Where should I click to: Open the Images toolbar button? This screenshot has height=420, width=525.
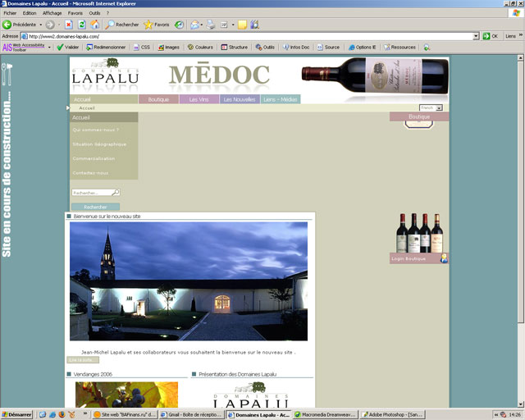pos(169,48)
